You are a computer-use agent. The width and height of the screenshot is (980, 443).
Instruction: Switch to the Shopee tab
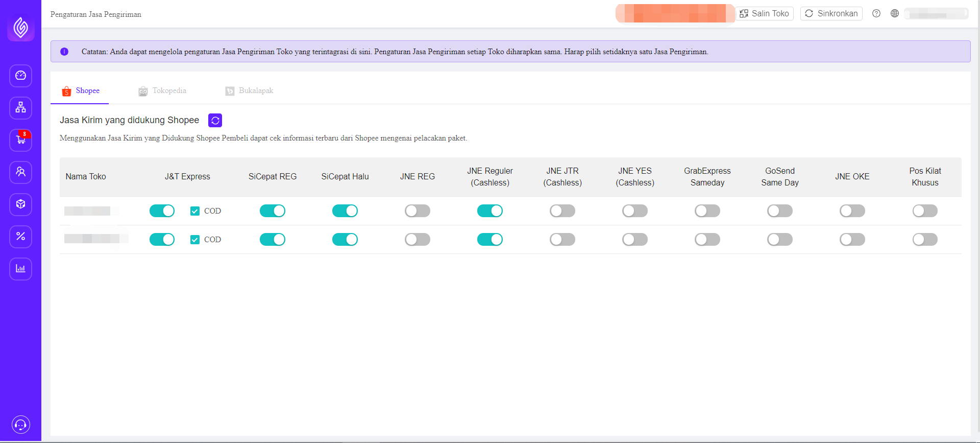point(80,91)
